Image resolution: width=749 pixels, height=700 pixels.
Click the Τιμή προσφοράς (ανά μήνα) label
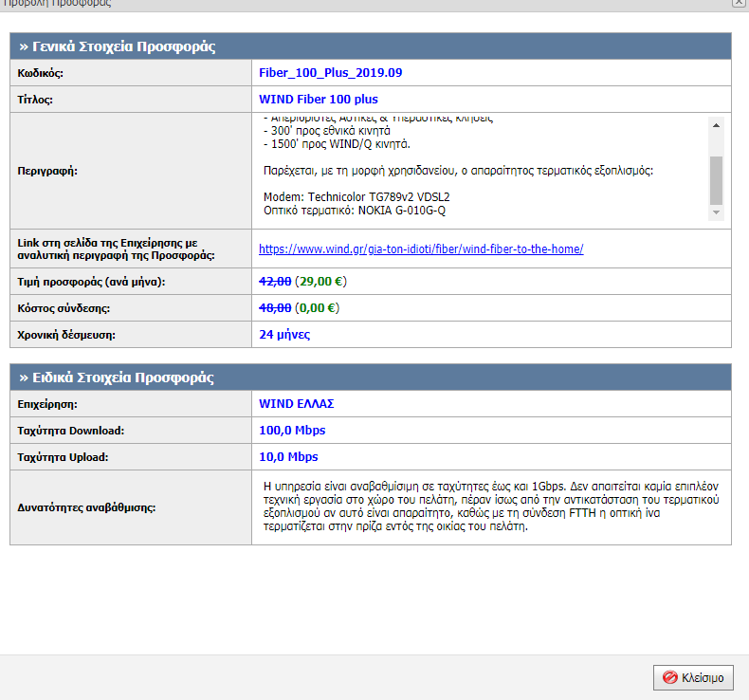point(91,282)
